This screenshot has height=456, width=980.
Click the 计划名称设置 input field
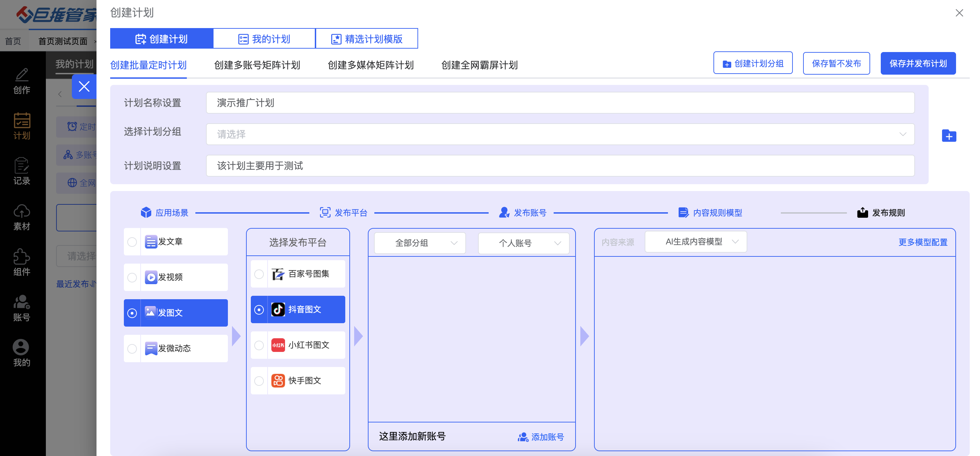pos(559,103)
